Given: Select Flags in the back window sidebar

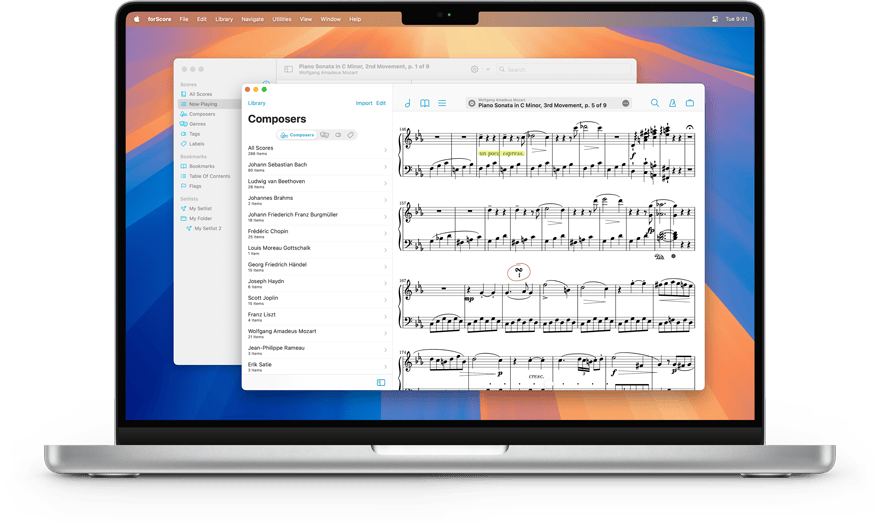Looking at the screenshot, I should (x=195, y=186).
